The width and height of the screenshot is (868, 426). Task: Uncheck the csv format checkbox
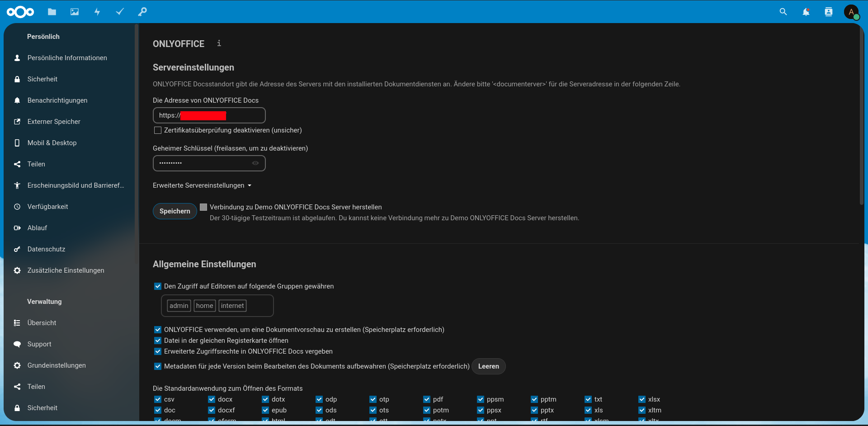pos(158,399)
